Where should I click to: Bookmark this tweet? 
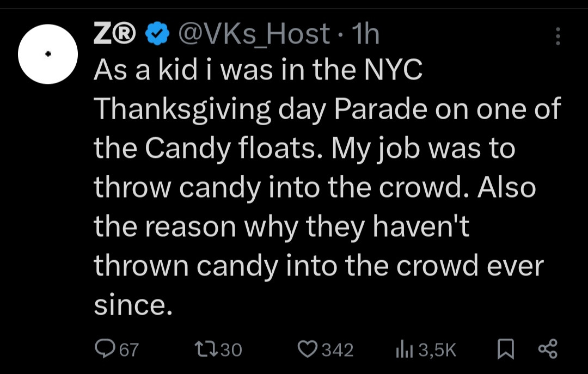coord(506,349)
